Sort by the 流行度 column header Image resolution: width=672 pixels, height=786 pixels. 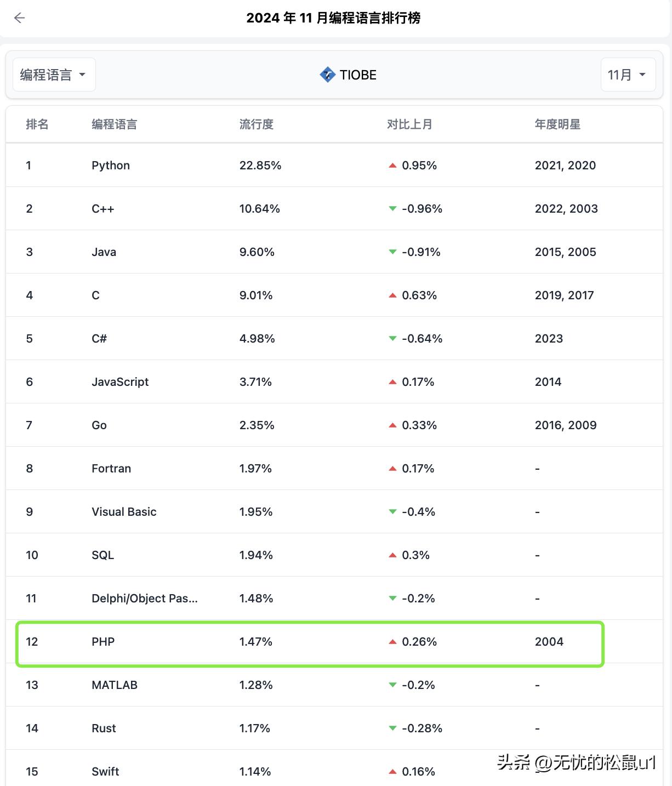(x=256, y=124)
